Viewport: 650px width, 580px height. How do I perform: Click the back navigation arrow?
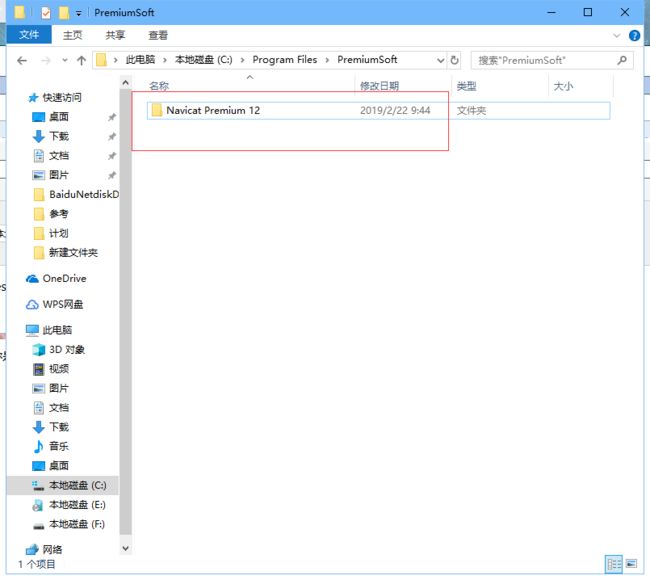(22, 61)
